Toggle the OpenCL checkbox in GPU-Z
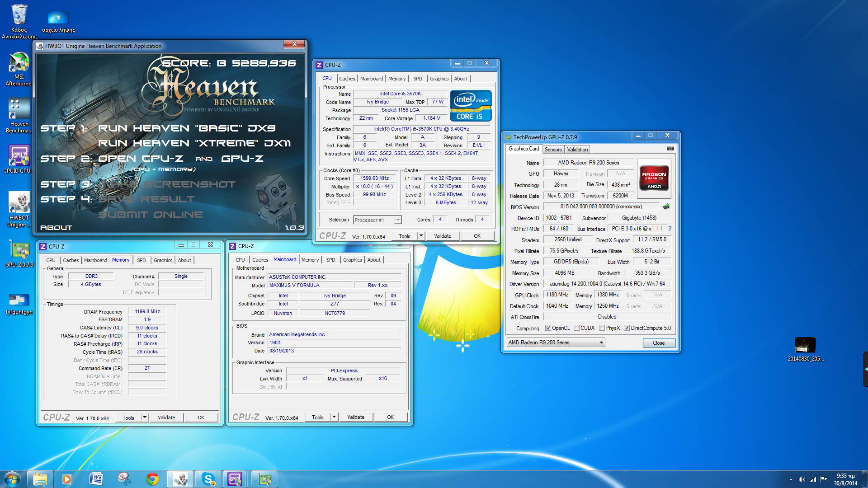The height and width of the screenshot is (488, 868). pyautogui.click(x=548, y=328)
